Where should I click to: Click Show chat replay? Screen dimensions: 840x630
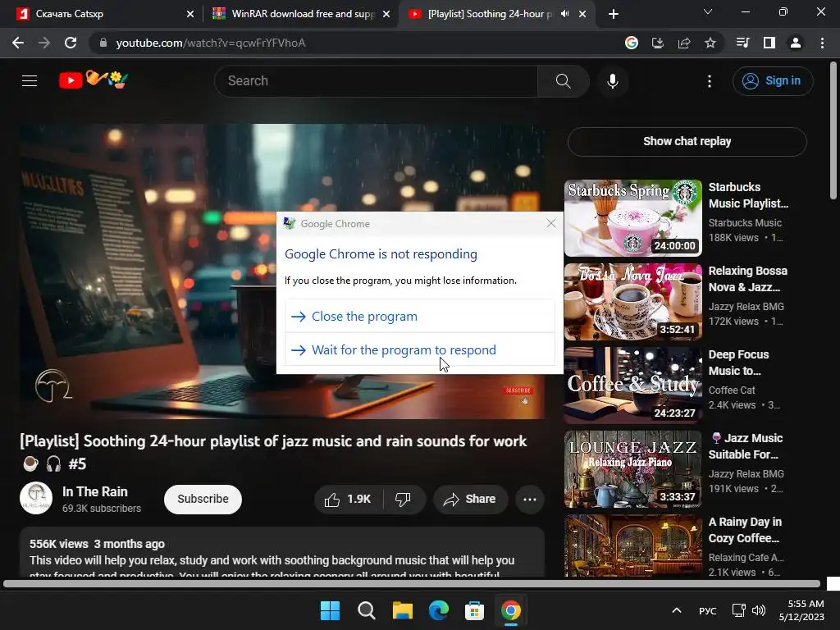click(x=687, y=141)
